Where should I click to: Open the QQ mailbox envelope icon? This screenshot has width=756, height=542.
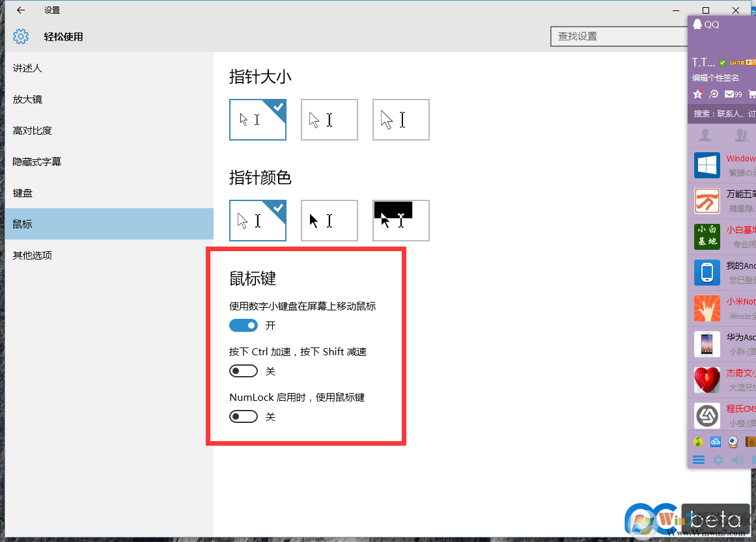[x=729, y=94]
